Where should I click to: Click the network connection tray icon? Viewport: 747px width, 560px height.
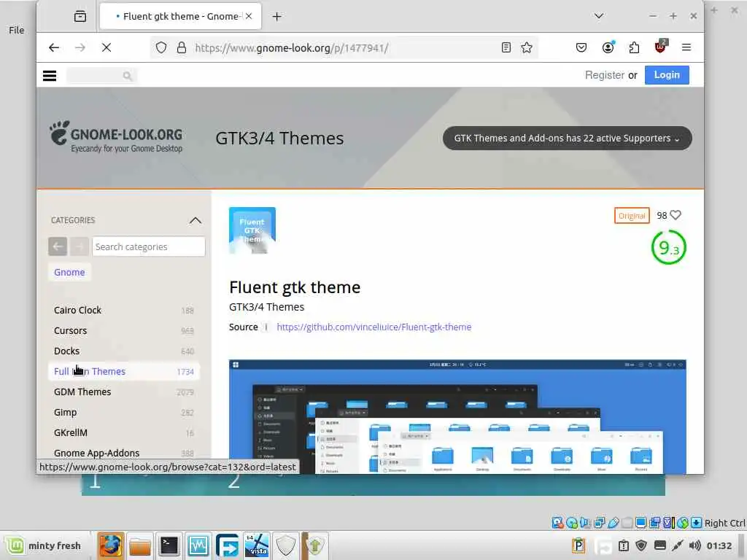pyautogui.click(x=678, y=545)
